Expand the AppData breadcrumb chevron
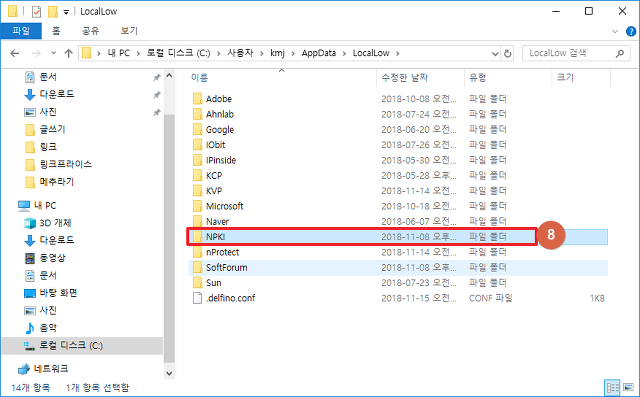Viewport: 640px width, 397px height. [344, 53]
